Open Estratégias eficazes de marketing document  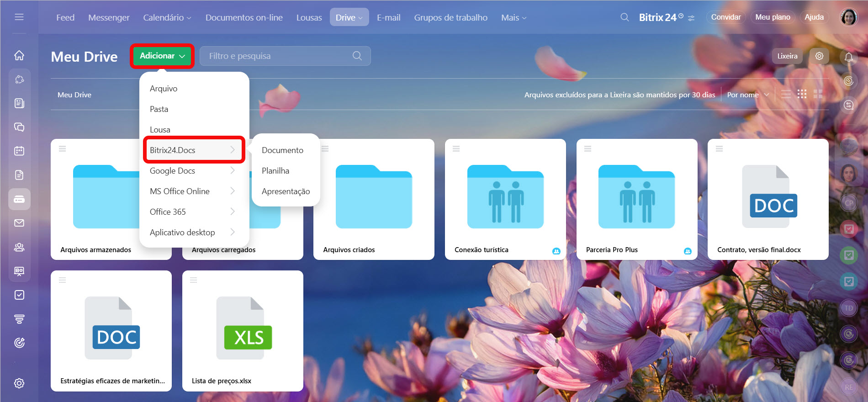point(111,331)
